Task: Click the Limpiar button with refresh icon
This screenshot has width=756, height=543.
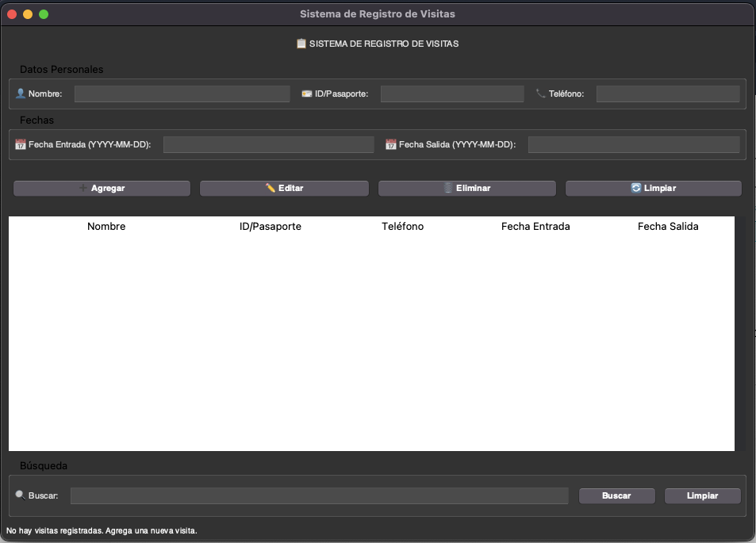Action: (x=654, y=189)
